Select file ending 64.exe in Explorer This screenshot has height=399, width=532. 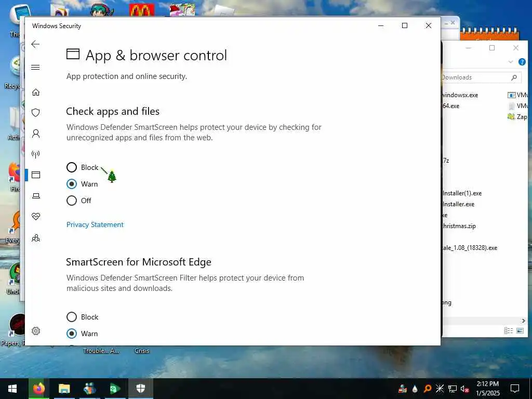(x=450, y=106)
